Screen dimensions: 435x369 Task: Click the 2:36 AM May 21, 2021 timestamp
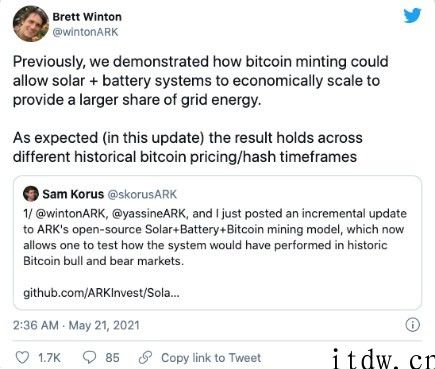coord(76,325)
